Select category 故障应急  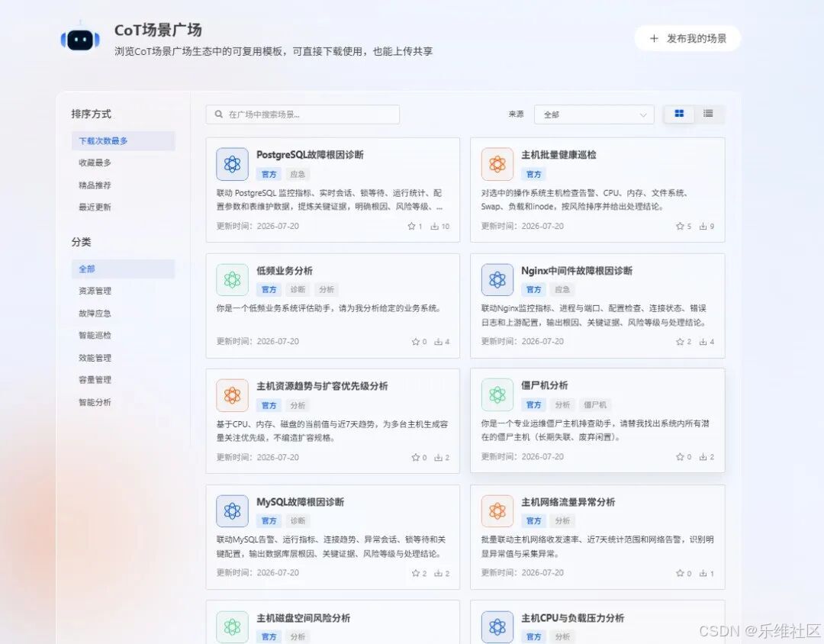click(95, 314)
